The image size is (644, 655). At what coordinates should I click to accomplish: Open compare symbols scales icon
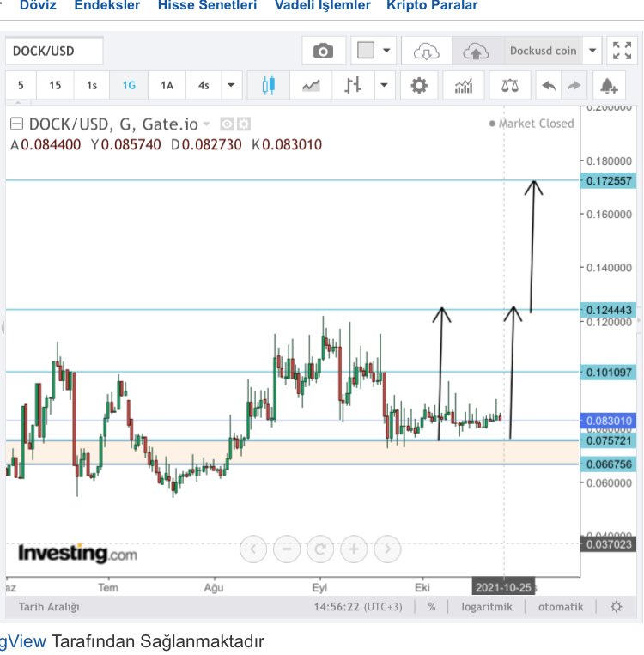(510, 85)
